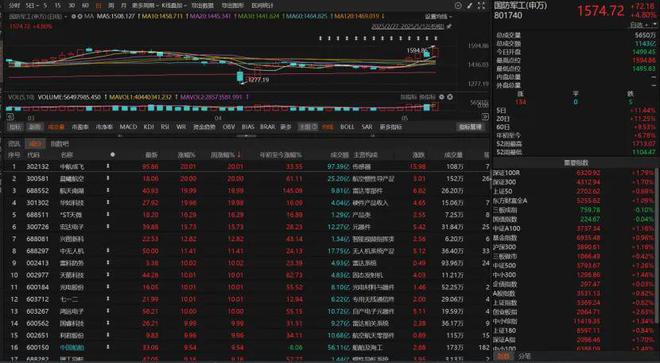The image size is (660, 363).
Task: Click the marker icon in row 688511
Action: [x=108, y=214]
